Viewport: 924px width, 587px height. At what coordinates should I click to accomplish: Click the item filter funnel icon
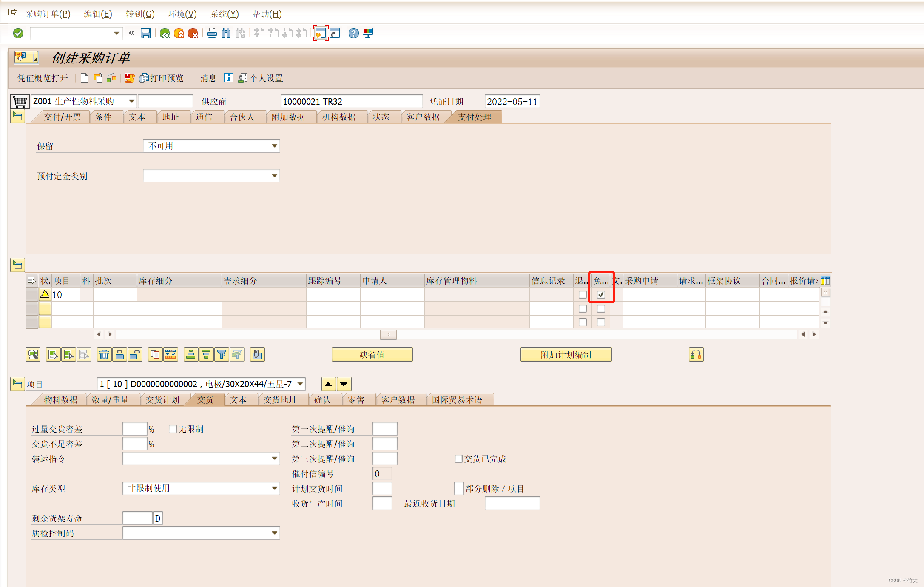pyautogui.click(x=221, y=354)
